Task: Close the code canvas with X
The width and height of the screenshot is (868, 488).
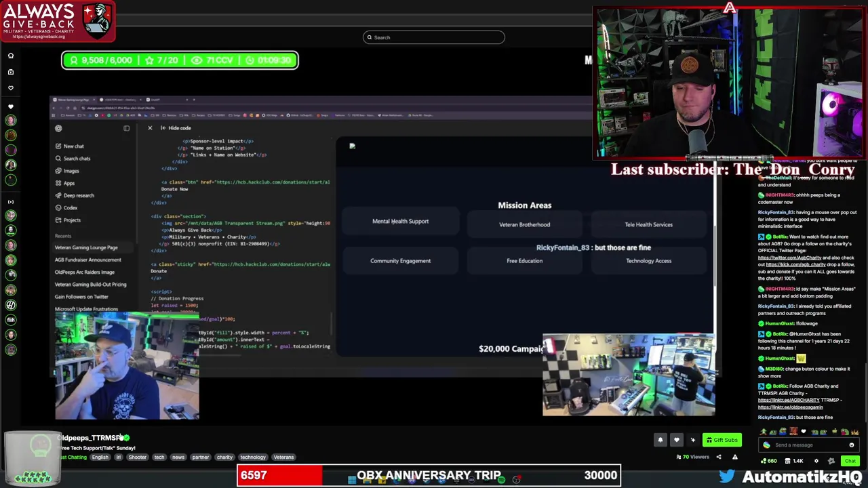Action: tap(150, 127)
